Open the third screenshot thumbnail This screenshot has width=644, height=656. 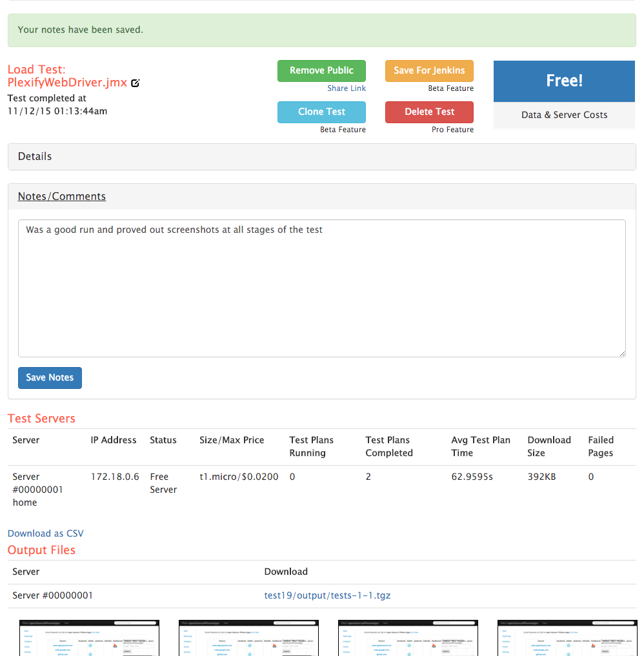408,638
